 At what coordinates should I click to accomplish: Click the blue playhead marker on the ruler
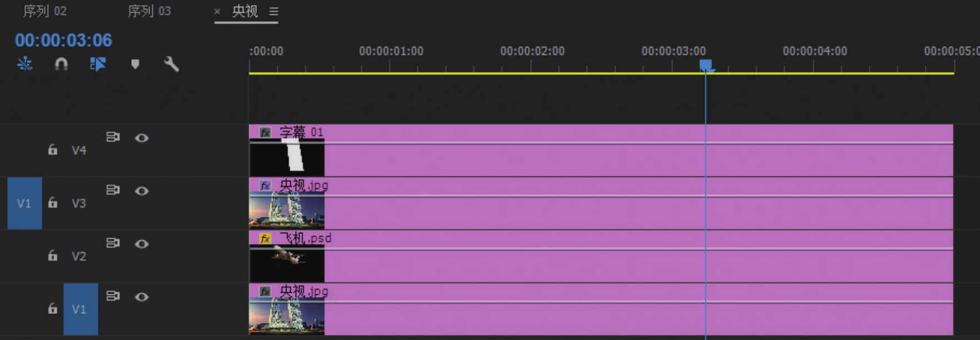[x=705, y=65]
